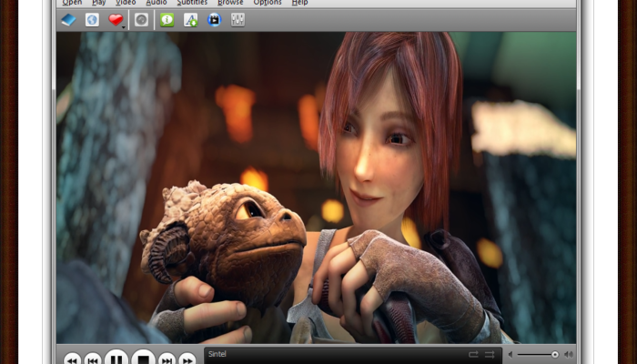
Task: Toggle the repeat button in display panel
Action: [473, 354]
